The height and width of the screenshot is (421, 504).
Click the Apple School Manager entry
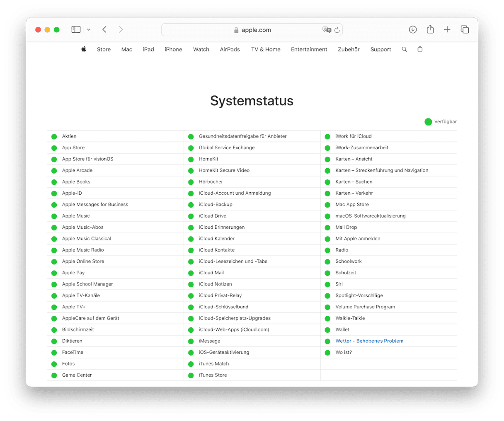pyautogui.click(x=87, y=284)
